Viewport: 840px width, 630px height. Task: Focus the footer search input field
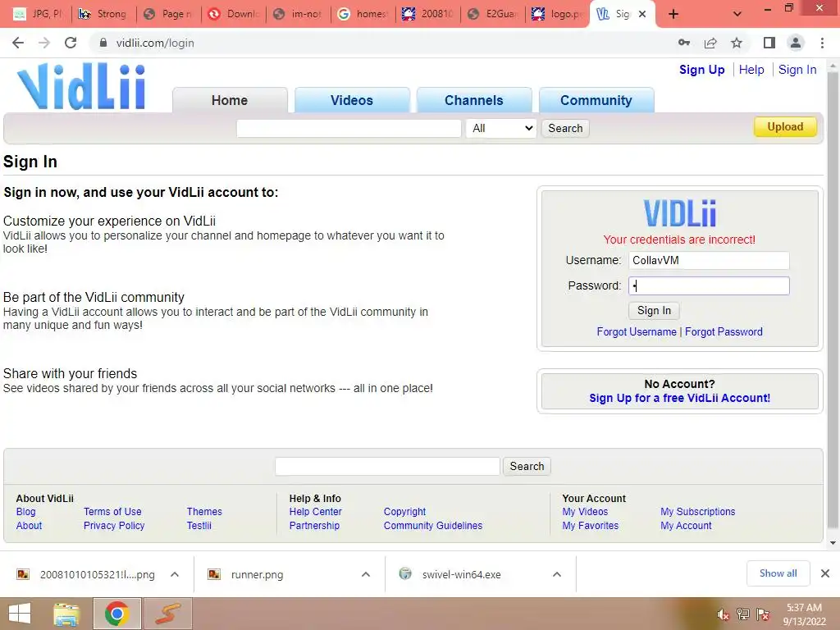coord(387,466)
